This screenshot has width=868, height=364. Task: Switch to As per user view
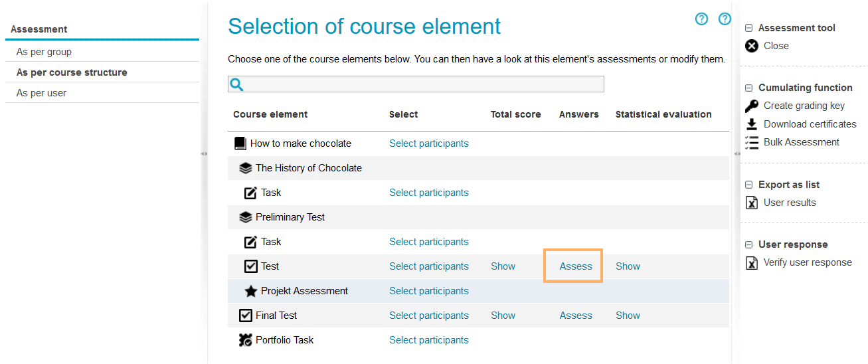[41, 93]
